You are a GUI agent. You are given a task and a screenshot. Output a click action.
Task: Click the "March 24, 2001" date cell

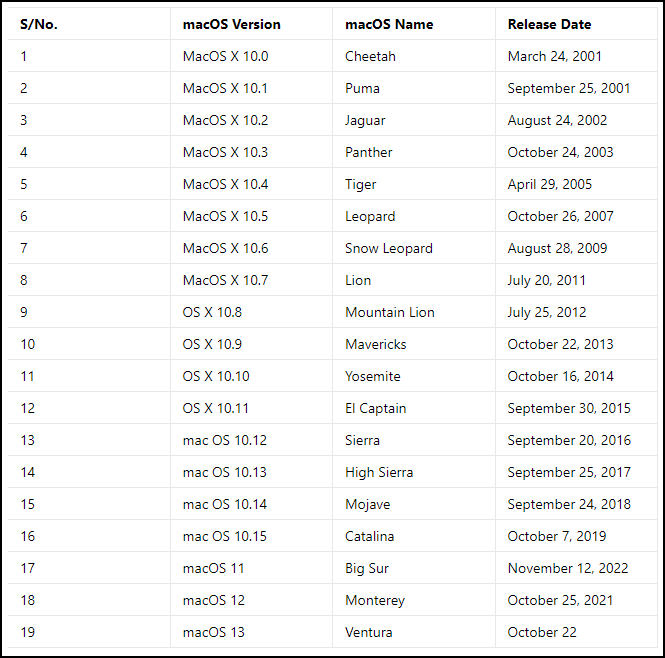coord(555,56)
